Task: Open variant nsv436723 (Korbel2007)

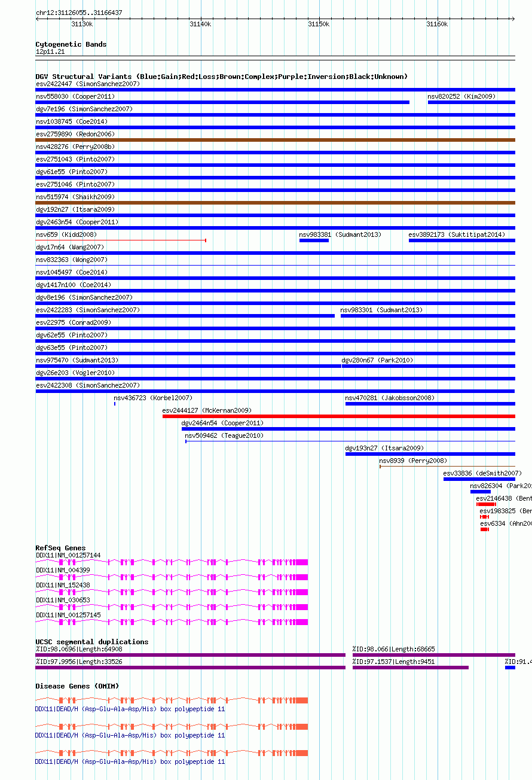Action: click(x=153, y=398)
